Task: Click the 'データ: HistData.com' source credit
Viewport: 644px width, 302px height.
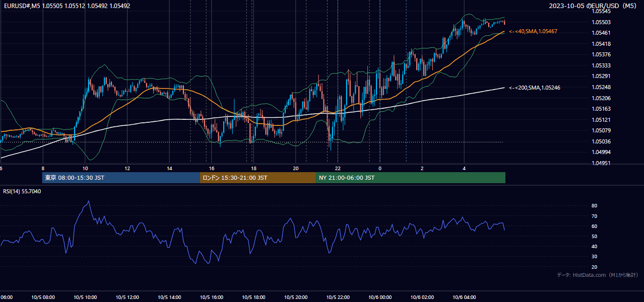Action: [x=598, y=275]
